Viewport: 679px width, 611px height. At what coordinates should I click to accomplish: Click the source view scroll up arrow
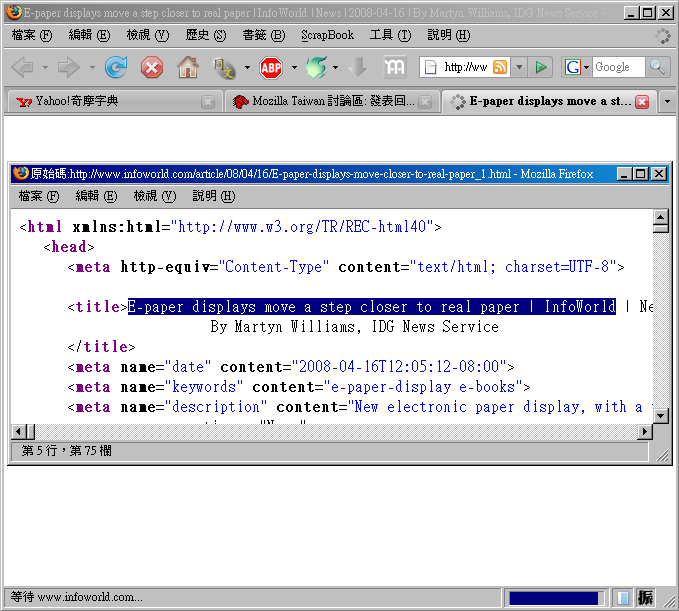(660, 216)
